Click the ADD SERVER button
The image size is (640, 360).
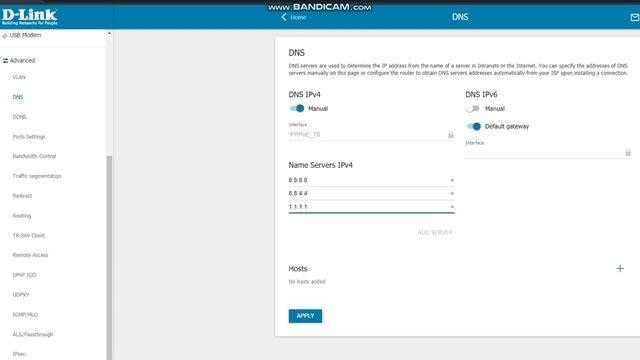click(x=435, y=233)
